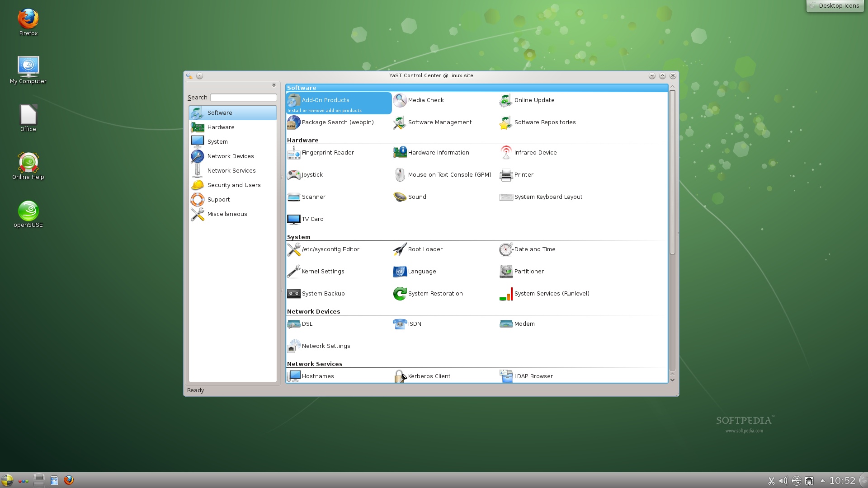Select Security and Users category
Screen dimensions: 868x488
coord(233,185)
